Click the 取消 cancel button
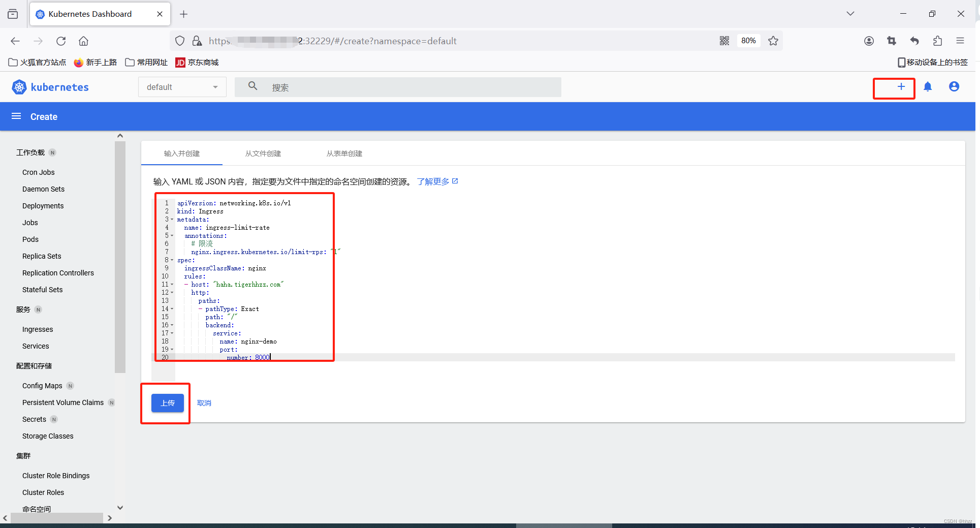 [204, 403]
